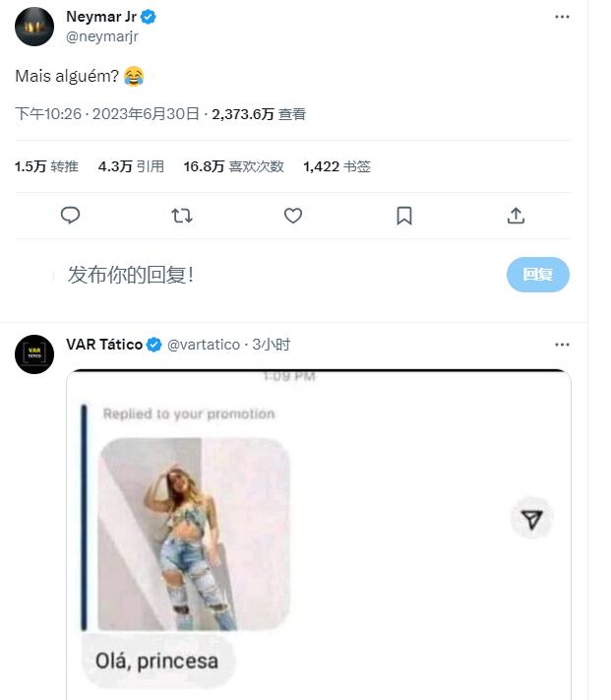Open VAR Tático reply's more options

(562, 345)
